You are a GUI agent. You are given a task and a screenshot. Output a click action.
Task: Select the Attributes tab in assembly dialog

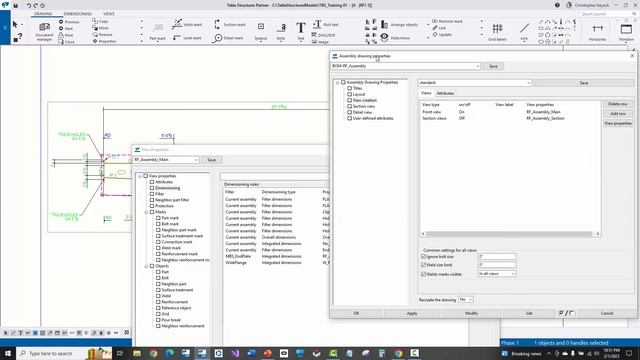point(445,93)
